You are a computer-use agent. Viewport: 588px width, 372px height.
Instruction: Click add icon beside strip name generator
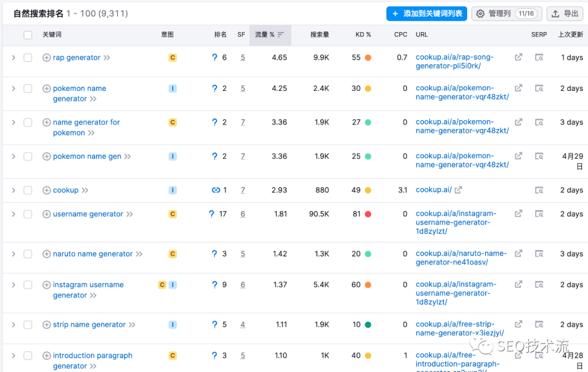pos(46,325)
